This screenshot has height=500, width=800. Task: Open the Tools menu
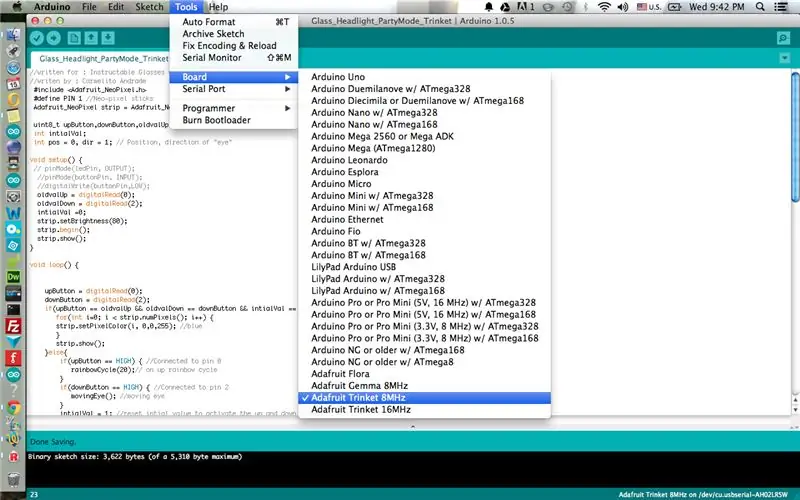point(186,7)
